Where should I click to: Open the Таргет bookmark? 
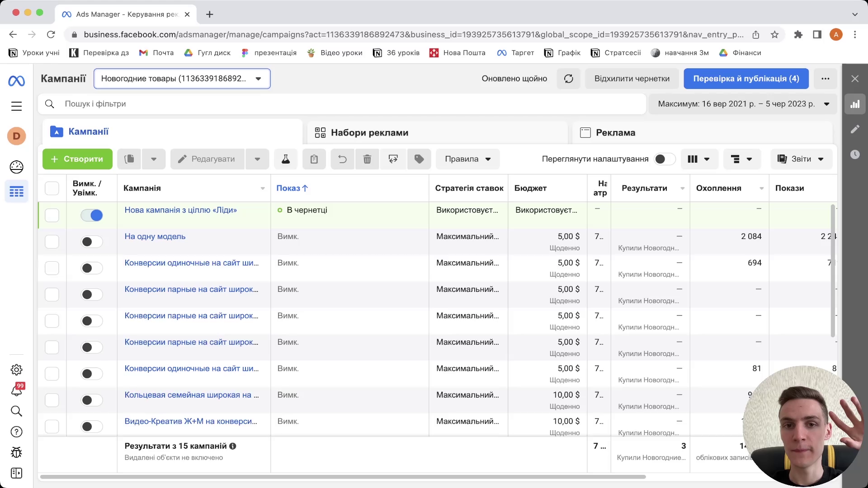tap(515, 53)
